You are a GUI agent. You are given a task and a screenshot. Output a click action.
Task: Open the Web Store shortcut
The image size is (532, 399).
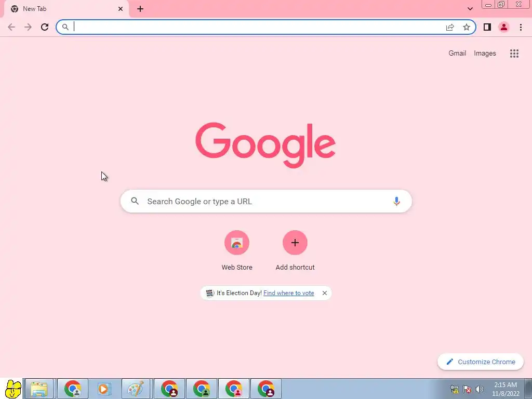click(237, 250)
